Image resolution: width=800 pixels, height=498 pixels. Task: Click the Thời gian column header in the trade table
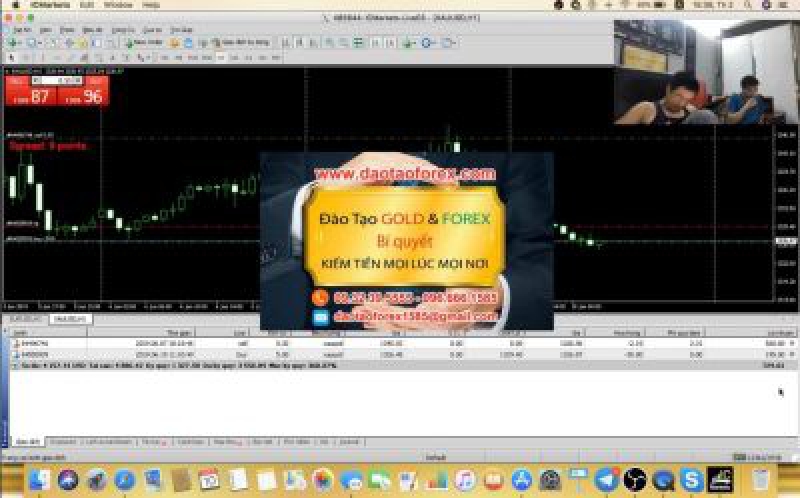tap(141, 333)
